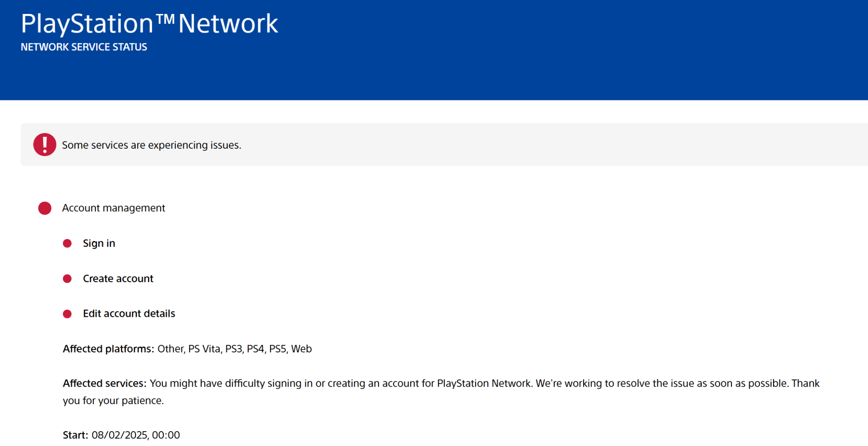Image resolution: width=868 pixels, height=446 pixels.
Task: Toggle the Sign in service status row
Action: coord(99,243)
